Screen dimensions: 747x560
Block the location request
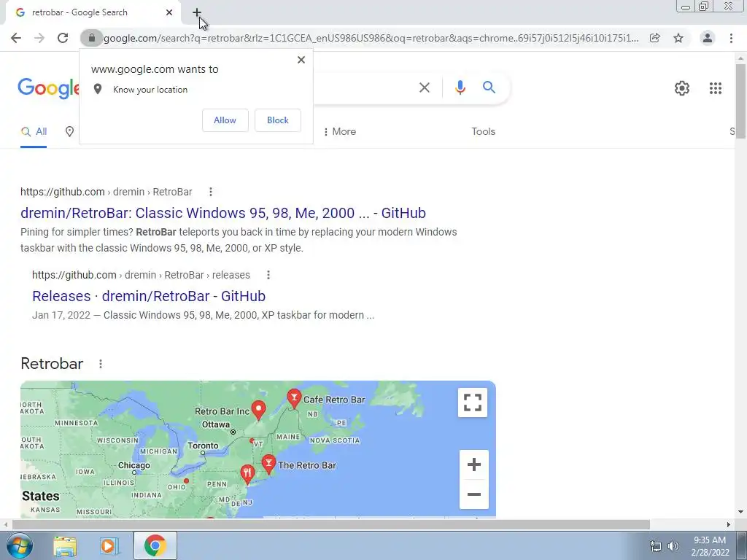[x=278, y=120]
